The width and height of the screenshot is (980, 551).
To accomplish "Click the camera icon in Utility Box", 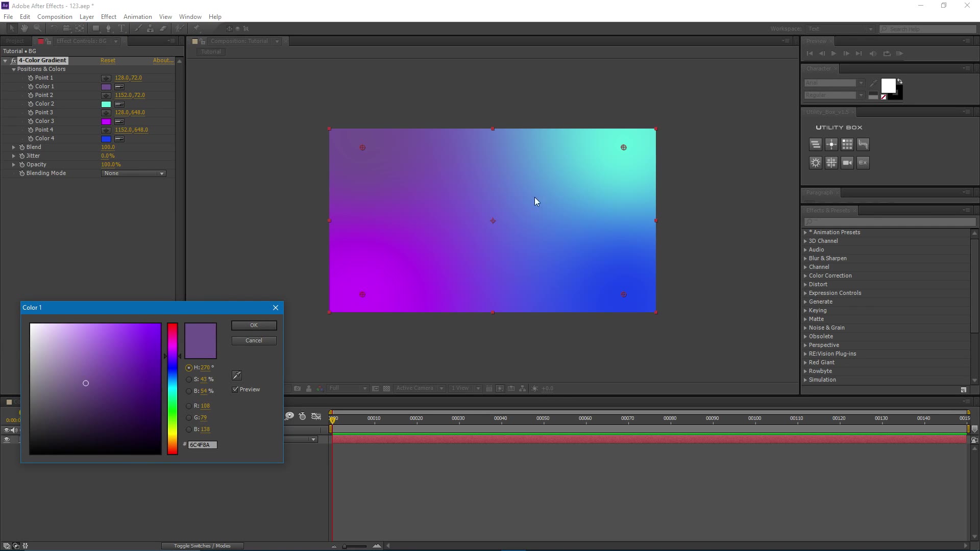I will click(x=847, y=163).
